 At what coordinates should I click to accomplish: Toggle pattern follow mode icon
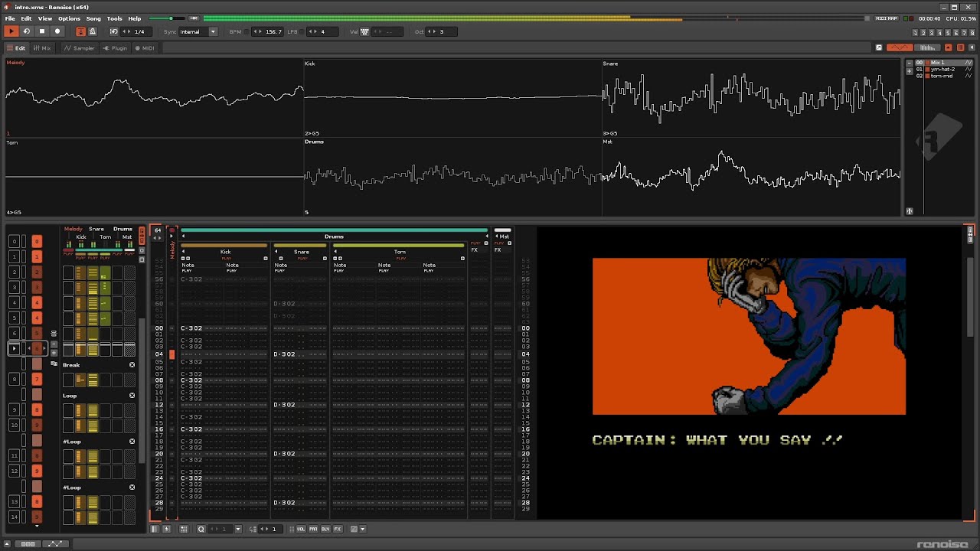pyautogui.click(x=81, y=31)
